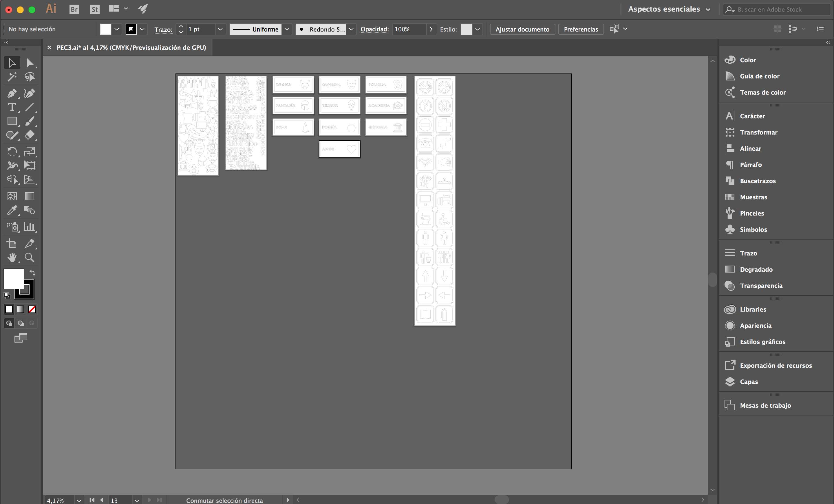Image resolution: width=834 pixels, height=504 pixels.
Task: Set the fill mode to None
Action: [x=32, y=309]
